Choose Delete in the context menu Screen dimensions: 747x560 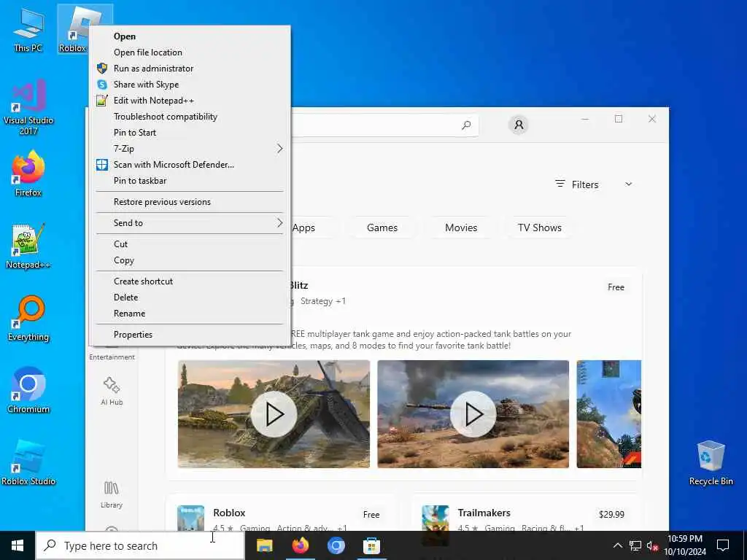pyautogui.click(x=190, y=297)
